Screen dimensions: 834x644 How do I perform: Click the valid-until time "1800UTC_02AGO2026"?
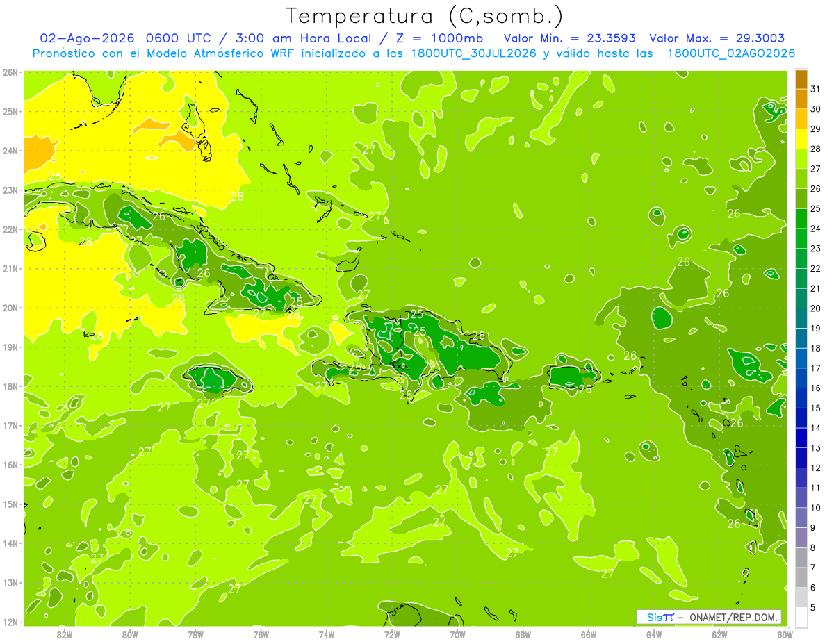point(731,53)
